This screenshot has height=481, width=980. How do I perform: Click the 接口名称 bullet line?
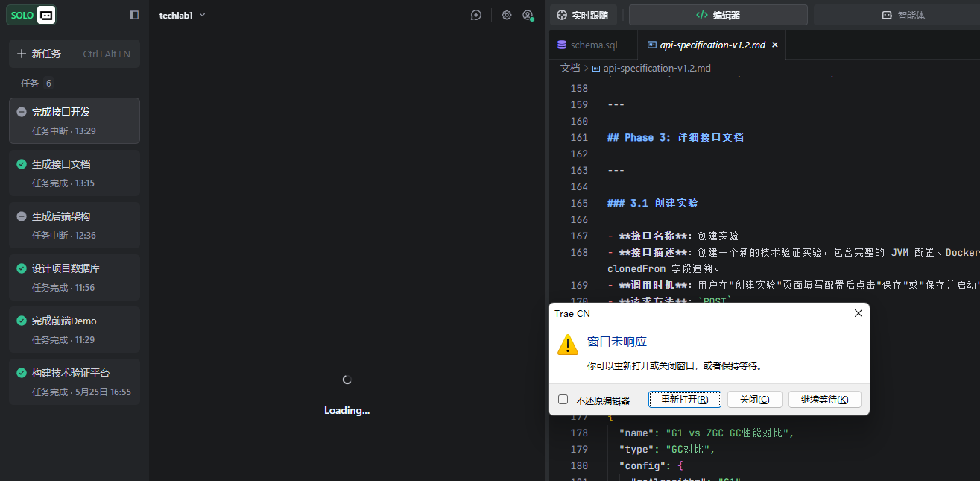click(x=673, y=236)
